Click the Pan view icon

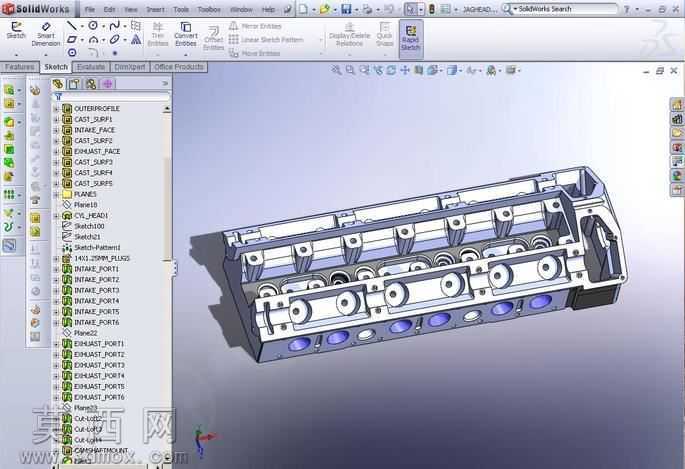[x=405, y=70]
